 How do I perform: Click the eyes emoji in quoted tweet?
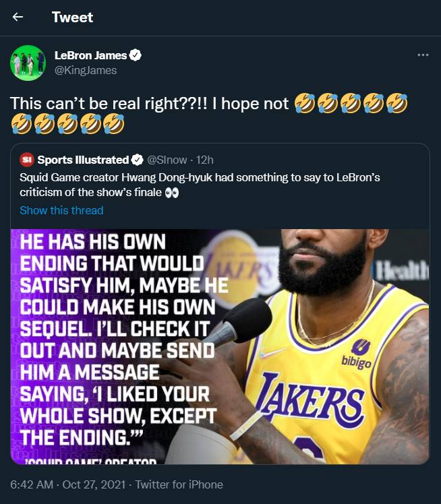173,193
